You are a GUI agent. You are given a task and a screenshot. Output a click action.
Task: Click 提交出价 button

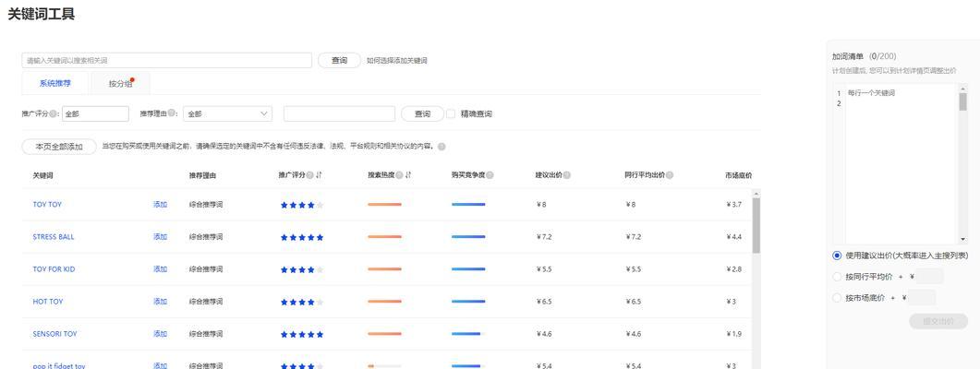938,322
